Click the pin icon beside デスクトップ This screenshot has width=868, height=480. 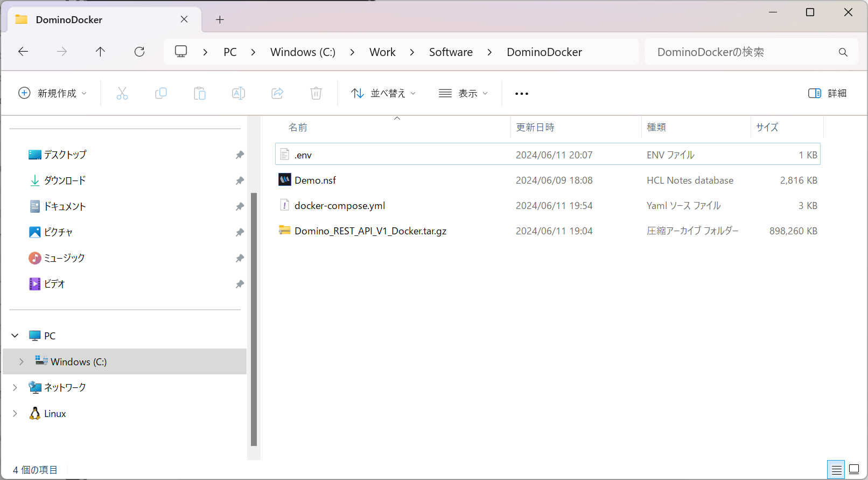pos(240,155)
